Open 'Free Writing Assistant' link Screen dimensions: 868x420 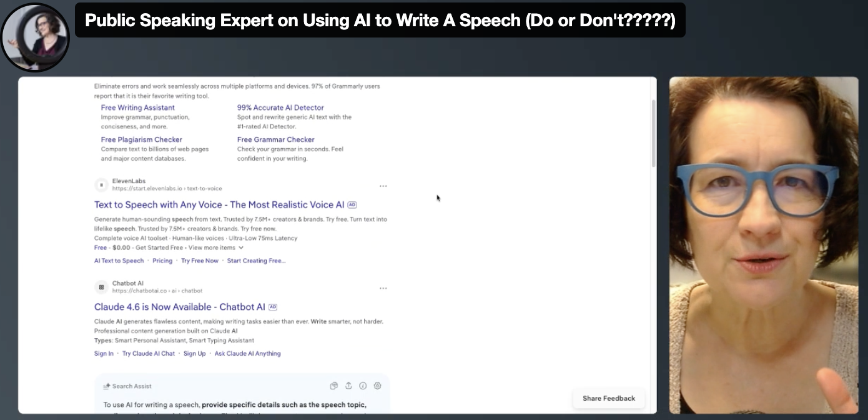(x=138, y=107)
